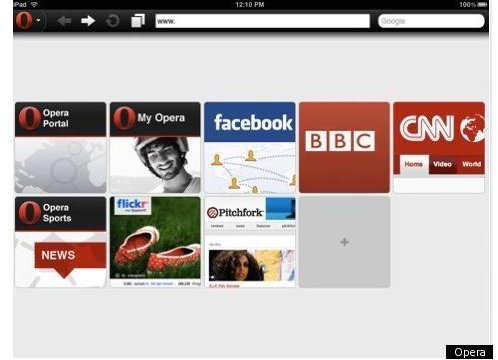Open the Opera Portal speed dial
This screenshot has width=498, height=360.
point(61,147)
